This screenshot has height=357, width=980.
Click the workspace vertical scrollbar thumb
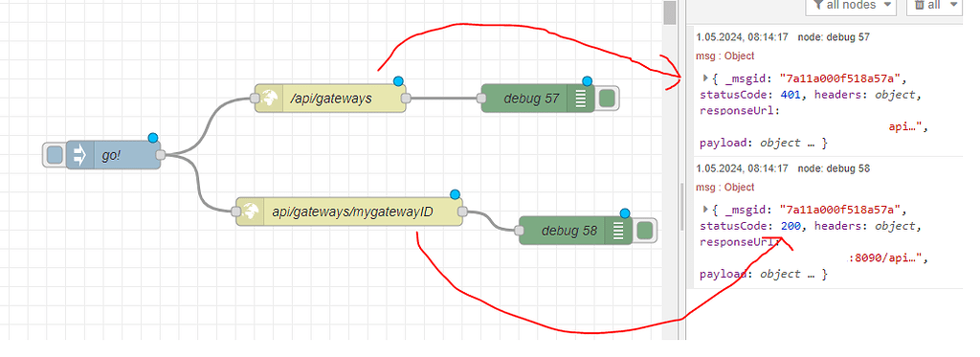[670, 12]
